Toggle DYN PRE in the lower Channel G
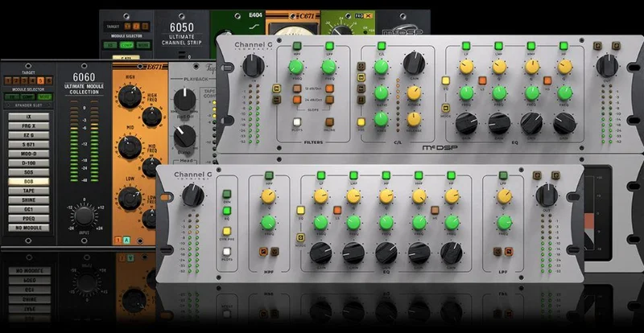 click(227, 231)
